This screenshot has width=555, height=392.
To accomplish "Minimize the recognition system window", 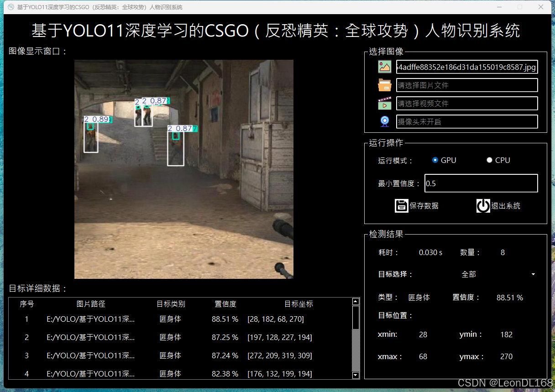I will [499, 7].
